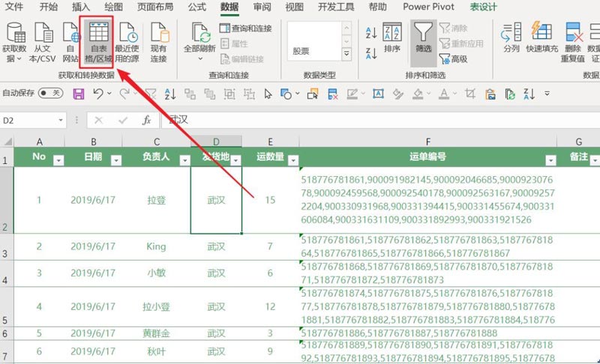Image resolution: width=600 pixels, height=364 pixels.
Task: Switch to the 审阅 (Review) tab
Action: point(262,7)
